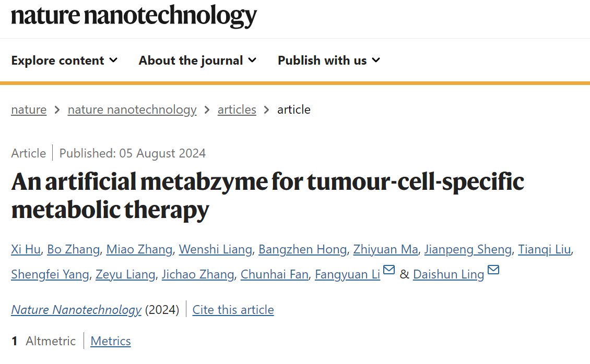Click author Fangyuan Li's name

pyautogui.click(x=347, y=275)
